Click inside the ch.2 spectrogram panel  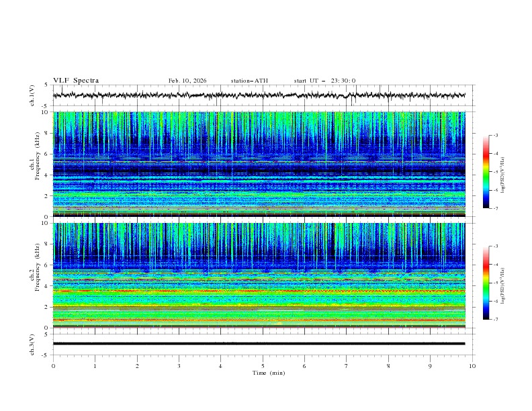point(259,275)
